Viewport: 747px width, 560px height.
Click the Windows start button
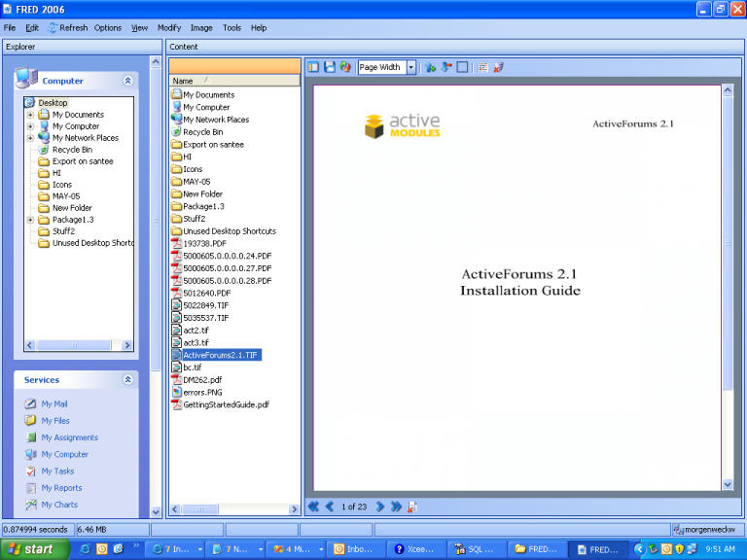pyautogui.click(x=29, y=549)
